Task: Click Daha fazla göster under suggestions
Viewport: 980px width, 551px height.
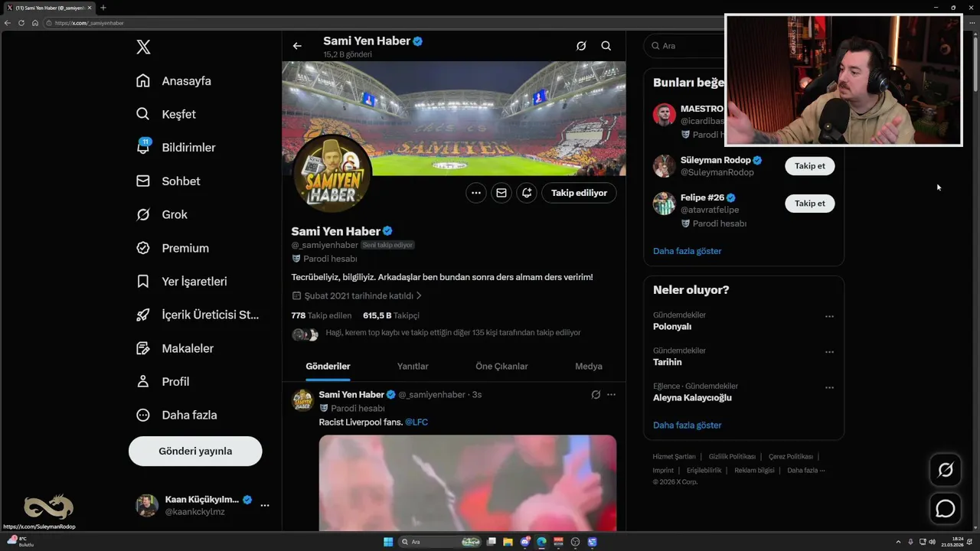Action: pyautogui.click(x=687, y=251)
